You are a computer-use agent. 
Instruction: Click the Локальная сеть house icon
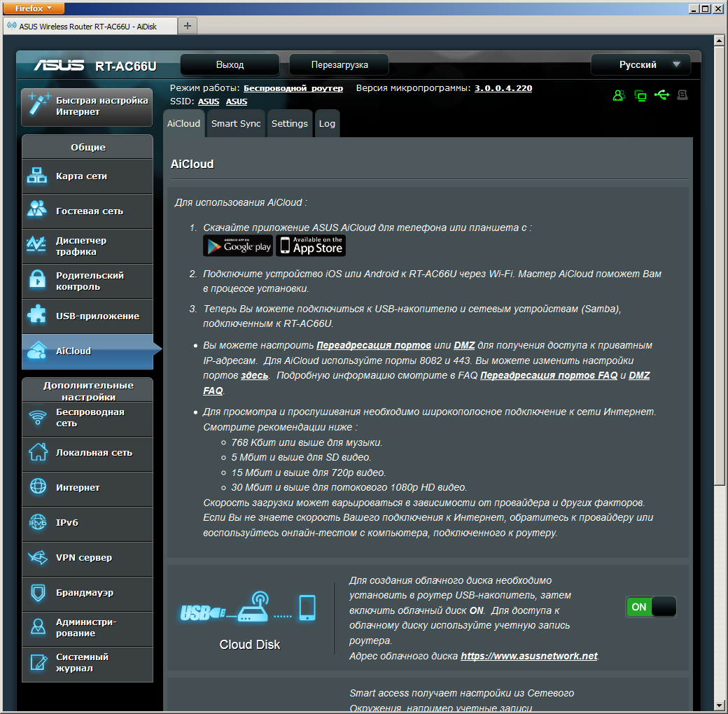pyautogui.click(x=38, y=451)
